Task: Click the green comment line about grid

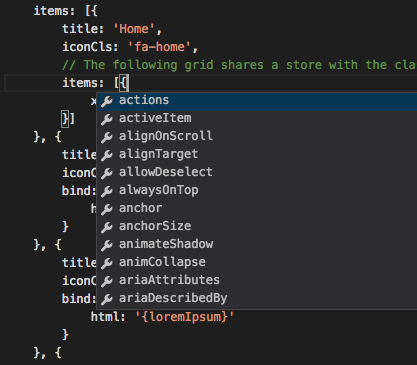Action: coord(239,65)
